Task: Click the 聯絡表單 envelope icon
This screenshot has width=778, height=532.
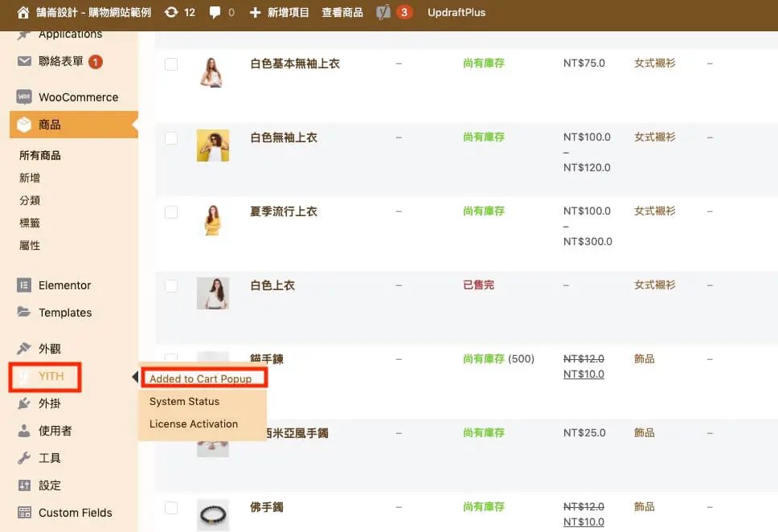Action: pyautogui.click(x=24, y=61)
